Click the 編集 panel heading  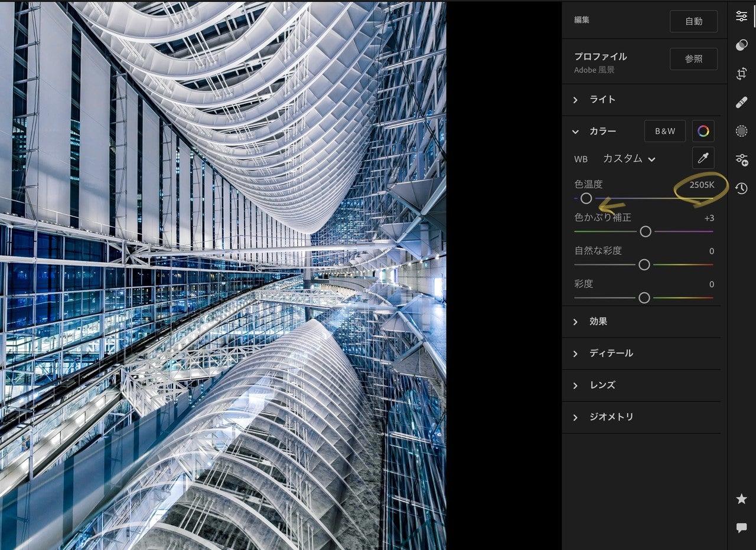[x=582, y=19]
